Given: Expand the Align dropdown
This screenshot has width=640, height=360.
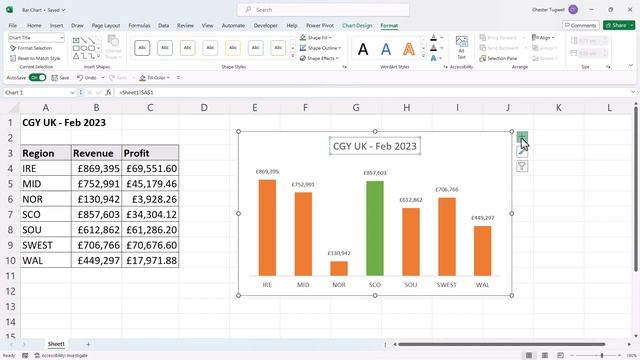Looking at the screenshot, I should pyautogui.click(x=553, y=38).
